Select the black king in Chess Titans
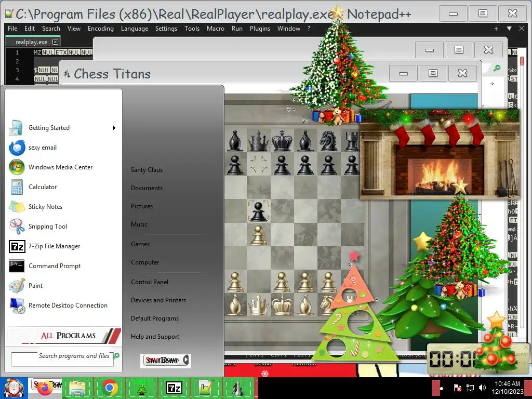The image size is (532, 399). click(282, 140)
